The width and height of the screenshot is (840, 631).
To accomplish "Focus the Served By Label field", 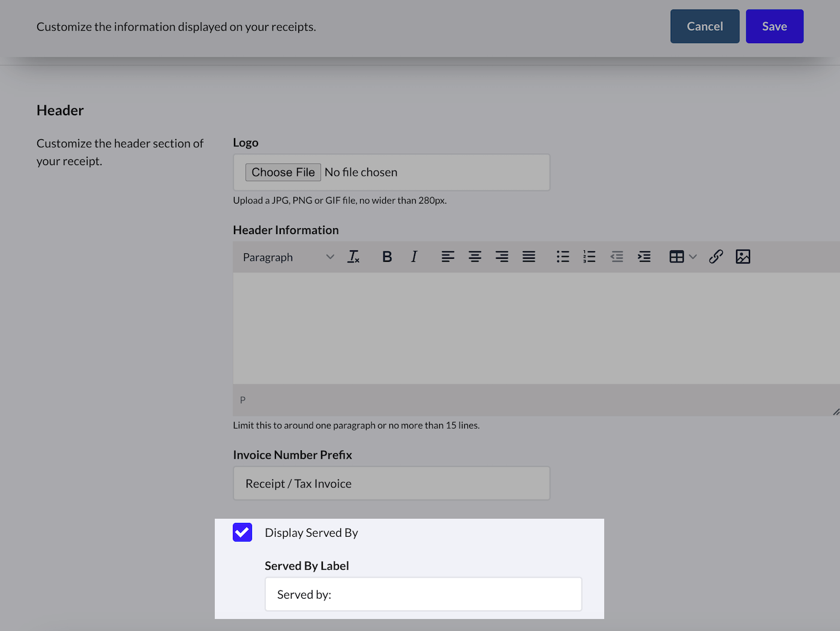I will [x=423, y=594].
